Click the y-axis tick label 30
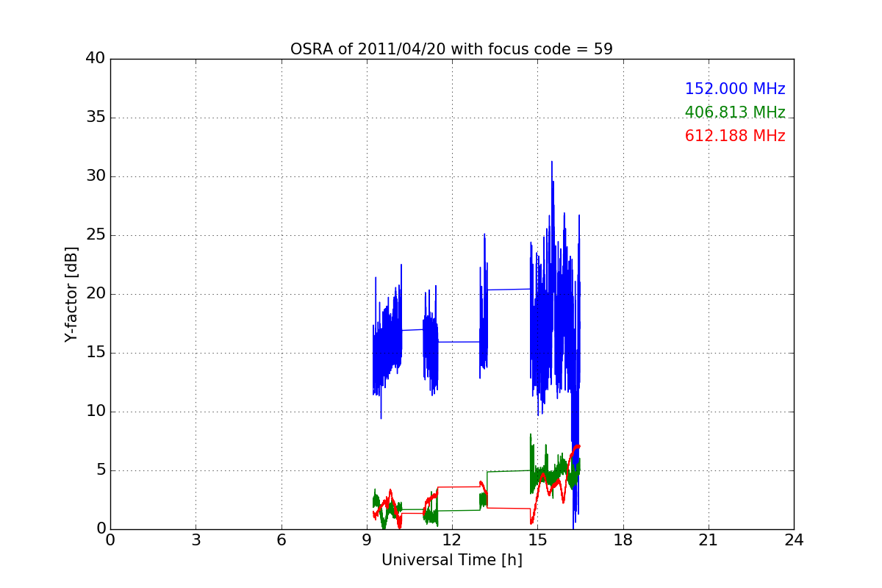Viewport: 882px width, 588px height. click(x=96, y=176)
